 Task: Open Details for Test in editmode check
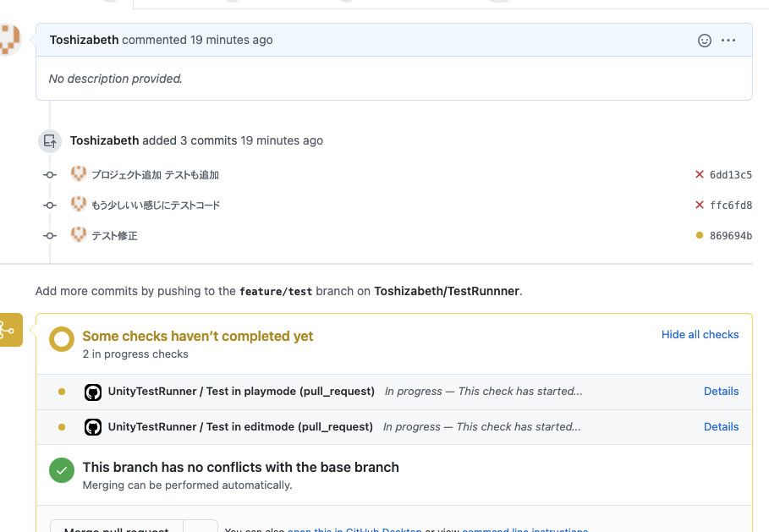[x=721, y=427]
